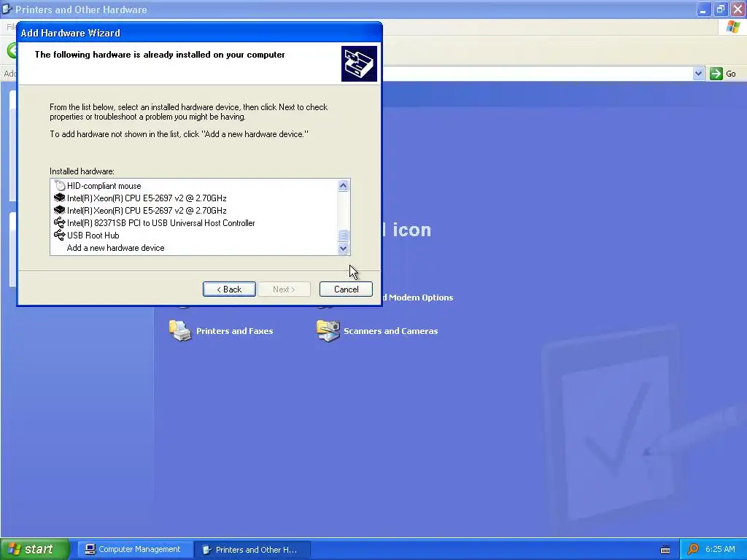Click the hardware list scrollbar thumb

pyautogui.click(x=343, y=236)
